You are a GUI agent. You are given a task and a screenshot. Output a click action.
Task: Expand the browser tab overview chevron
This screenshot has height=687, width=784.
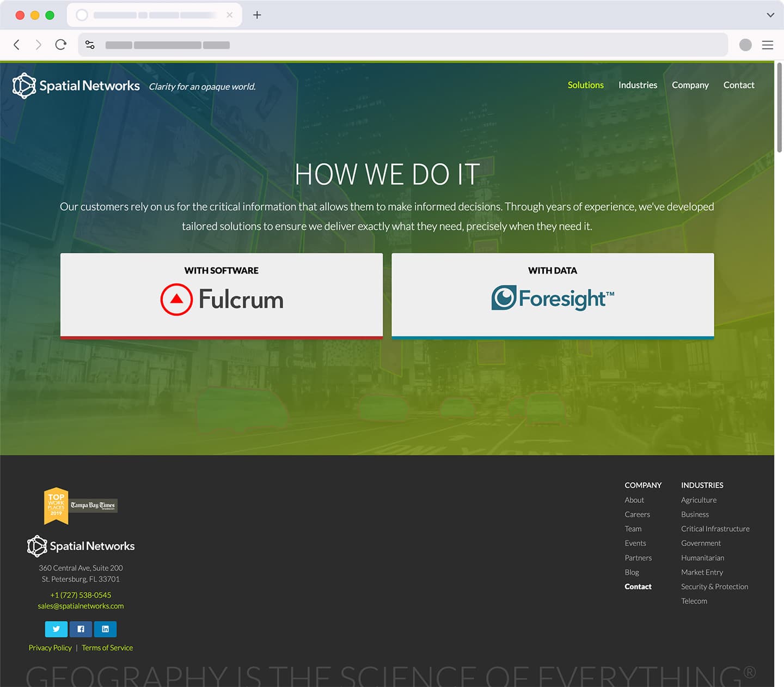(x=770, y=15)
